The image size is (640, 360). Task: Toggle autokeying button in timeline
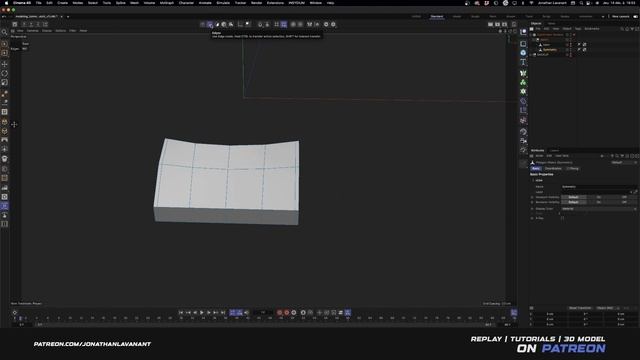click(x=287, y=313)
